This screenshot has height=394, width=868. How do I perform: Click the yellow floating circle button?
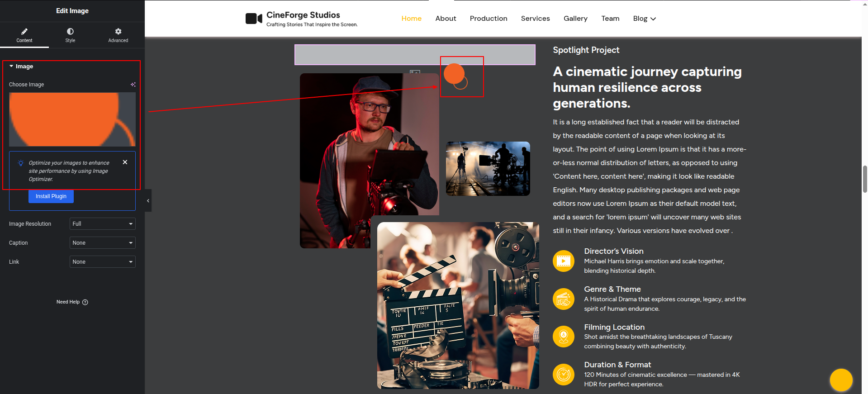[841, 380]
